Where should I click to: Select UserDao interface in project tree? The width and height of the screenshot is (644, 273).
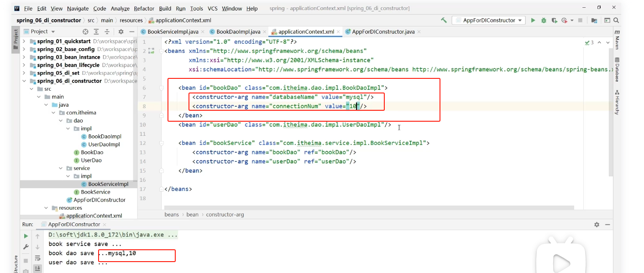[91, 160]
